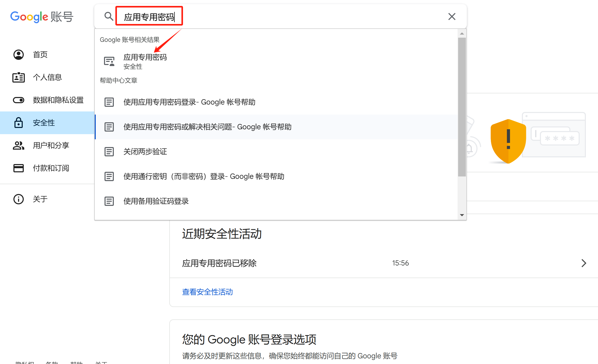Open 使用通行密钥（而非密码）登录 article
The image size is (598, 364).
[276, 176]
